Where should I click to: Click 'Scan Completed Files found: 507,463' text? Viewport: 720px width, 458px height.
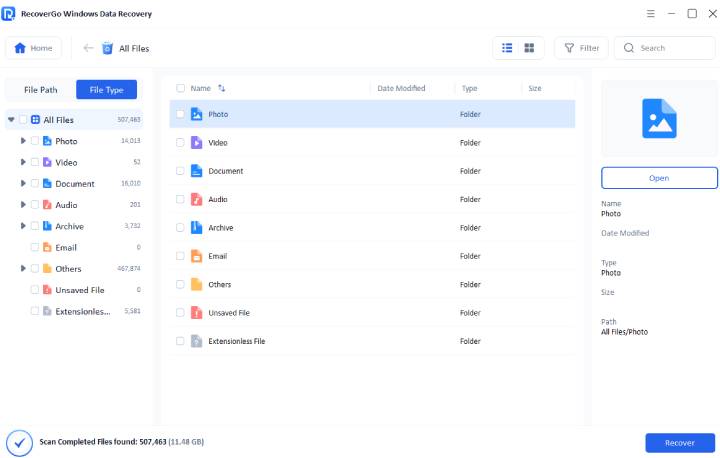click(x=103, y=441)
